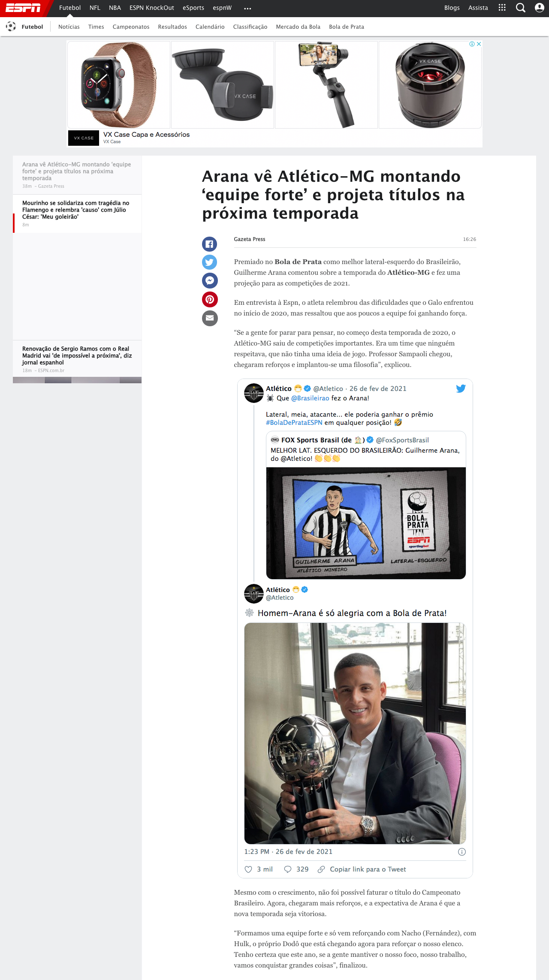The height and width of the screenshot is (980, 549).
Task: Click the ESPN logo
Action: tap(23, 8)
